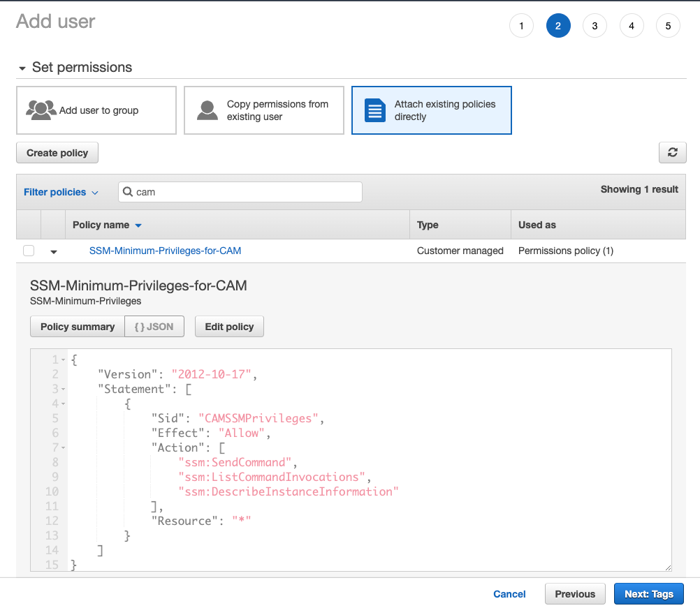Open the Filter policies dropdown
The width and height of the screenshot is (700, 608).
pos(61,191)
